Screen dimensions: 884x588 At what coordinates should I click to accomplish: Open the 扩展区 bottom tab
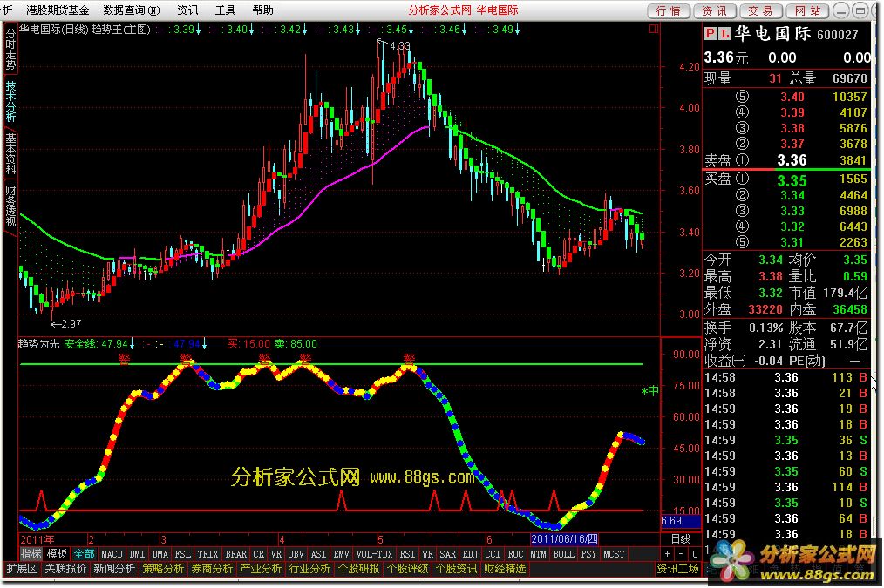point(22,569)
